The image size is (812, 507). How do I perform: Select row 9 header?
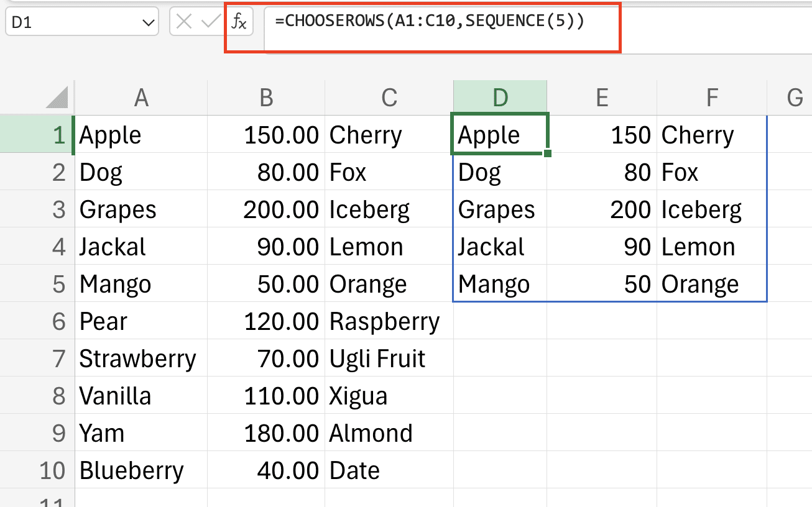point(37,432)
